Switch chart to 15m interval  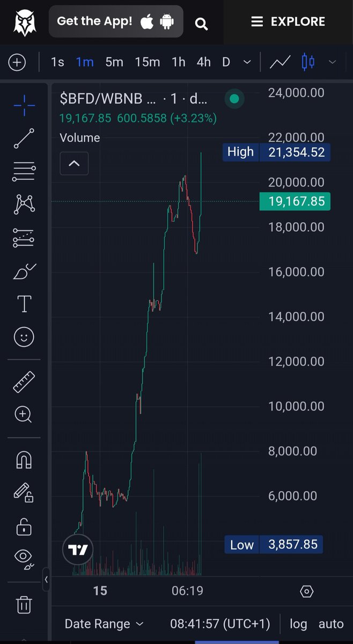(x=148, y=62)
